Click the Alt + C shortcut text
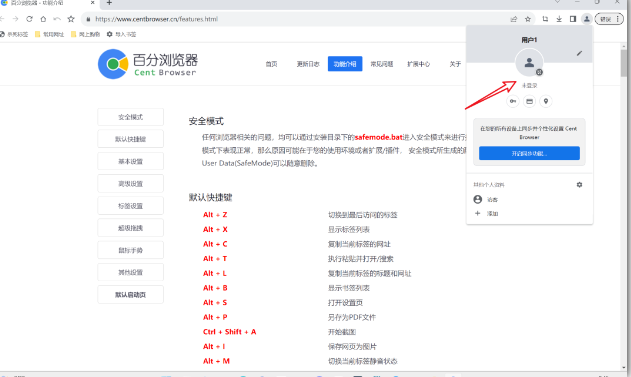The height and width of the screenshot is (377, 631). [215, 244]
